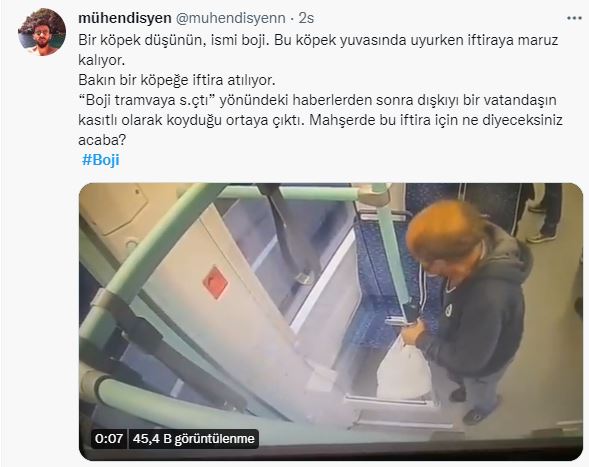Open the tweet's three-dot more menu
The width and height of the screenshot is (589, 467).
pyautogui.click(x=574, y=18)
